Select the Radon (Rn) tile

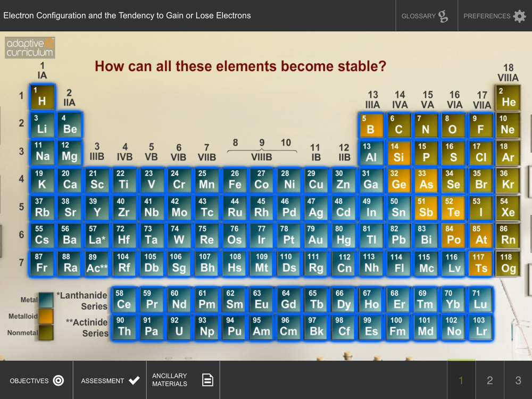tap(508, 236)
